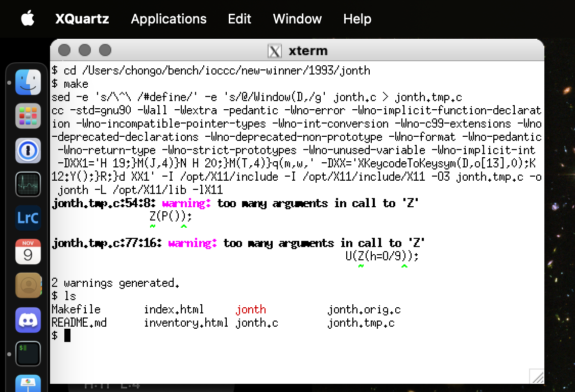Viewport: 575px width, 392px height.
Task: Click the terminal cursor block at prompt
Action: (x=67, y=335)
